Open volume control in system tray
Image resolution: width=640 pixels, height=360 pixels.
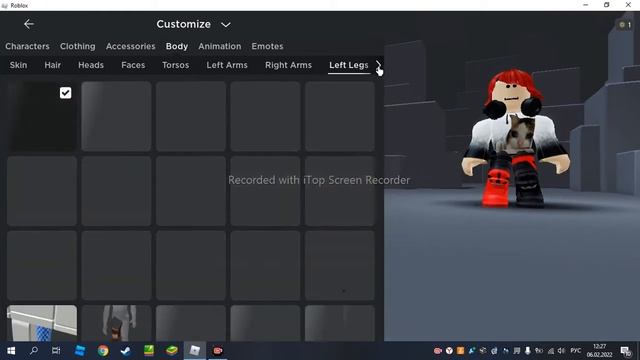561,351
